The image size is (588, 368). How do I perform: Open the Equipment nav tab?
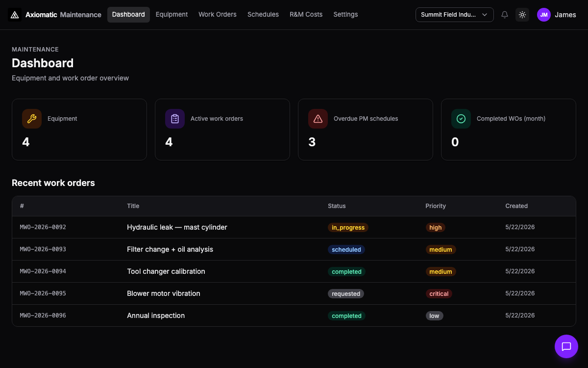[171, 15]
